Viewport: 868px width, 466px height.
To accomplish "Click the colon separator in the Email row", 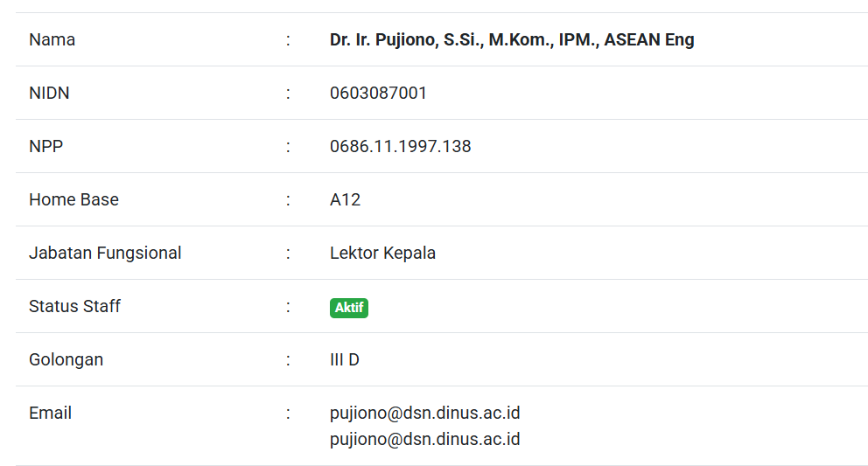I will point(288,413).
